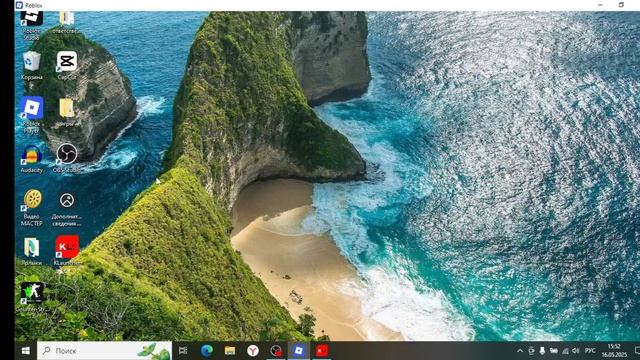Open Task View from the taskbar

[x=183, y=351]
